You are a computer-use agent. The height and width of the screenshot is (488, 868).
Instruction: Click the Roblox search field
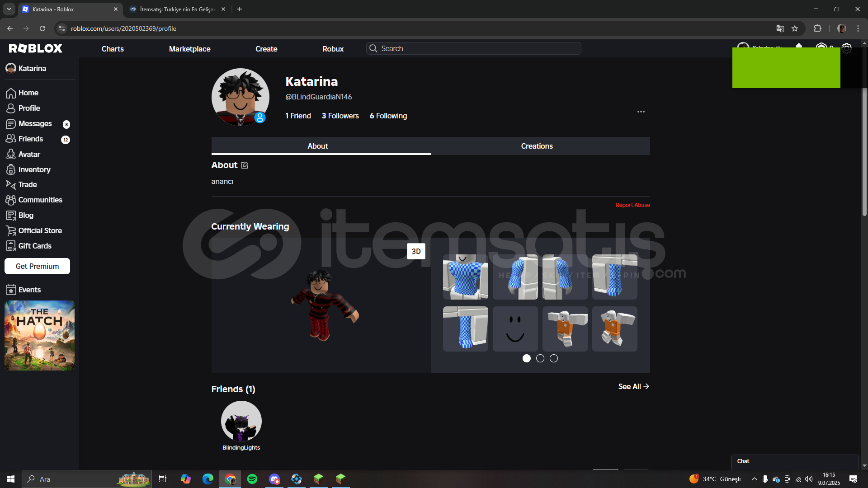click(x=473, y=48)
